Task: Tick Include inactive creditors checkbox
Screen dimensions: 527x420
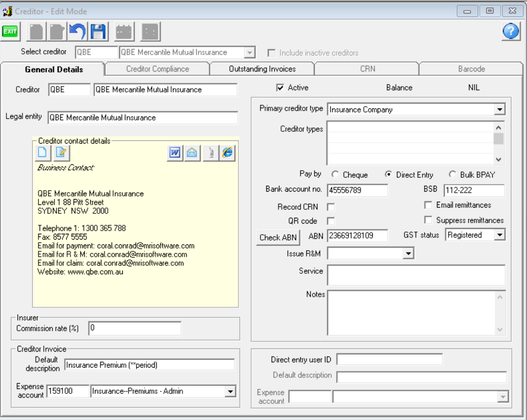Action: (271, 53)
